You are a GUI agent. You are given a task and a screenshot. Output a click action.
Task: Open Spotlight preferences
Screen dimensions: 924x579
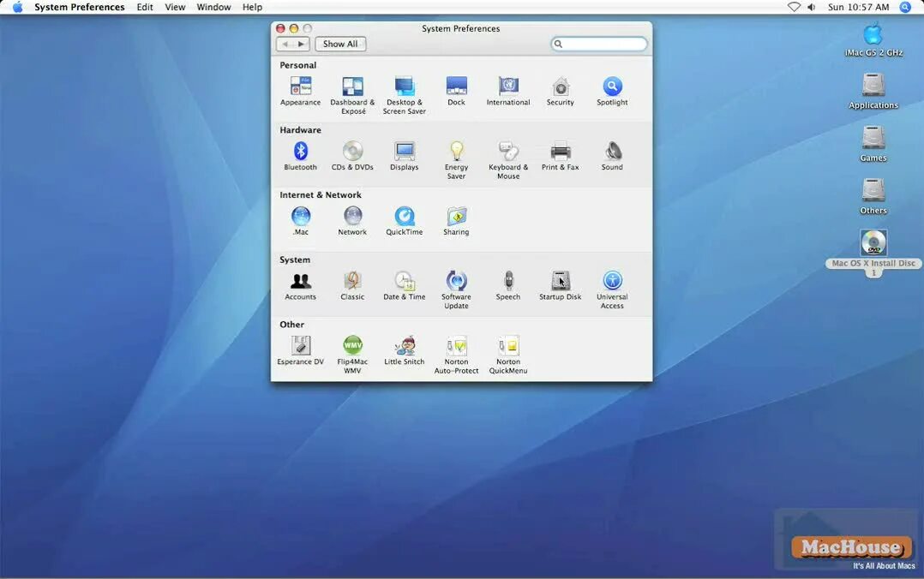[612, 92]
